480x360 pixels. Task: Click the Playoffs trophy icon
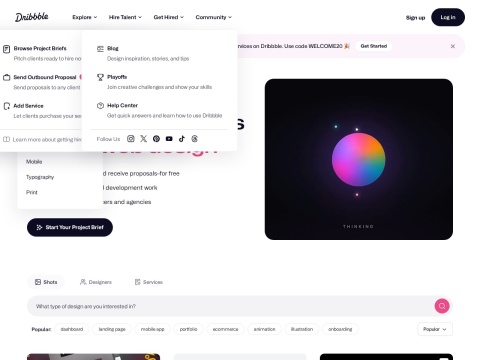coord(100,77)
